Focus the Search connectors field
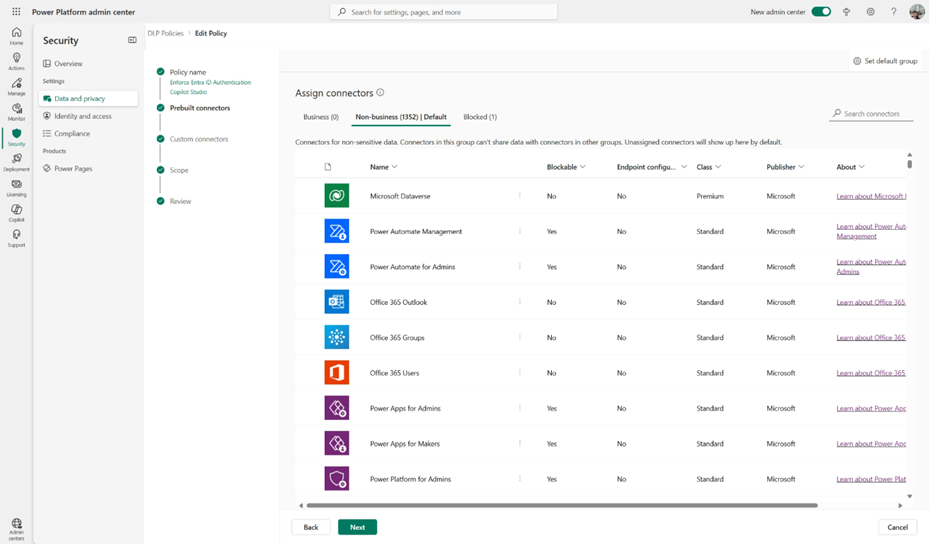This screenshot has height=544, width=929. click(x=871, y=113)
